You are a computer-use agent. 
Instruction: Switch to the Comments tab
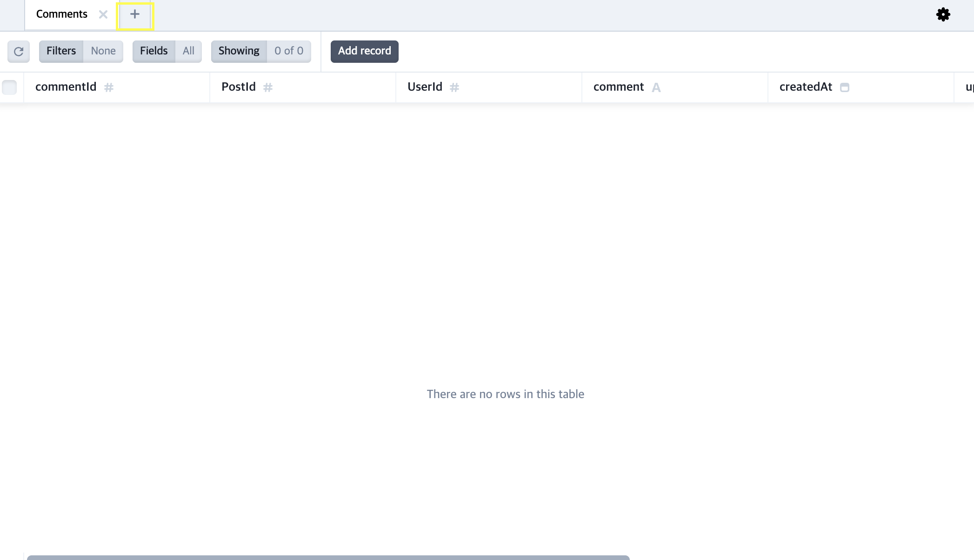pyautogui.click(x=62, y=14)
